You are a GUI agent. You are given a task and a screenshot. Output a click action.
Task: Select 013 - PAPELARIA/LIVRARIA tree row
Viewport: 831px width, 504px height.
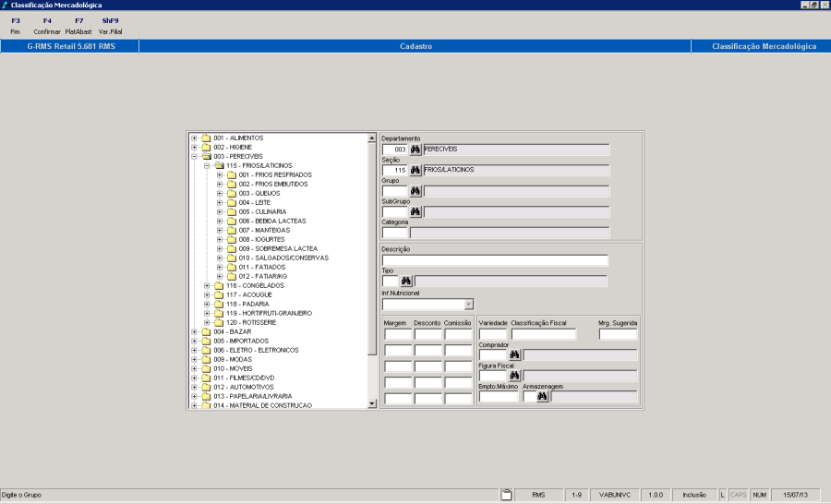[x=252, y=396]
